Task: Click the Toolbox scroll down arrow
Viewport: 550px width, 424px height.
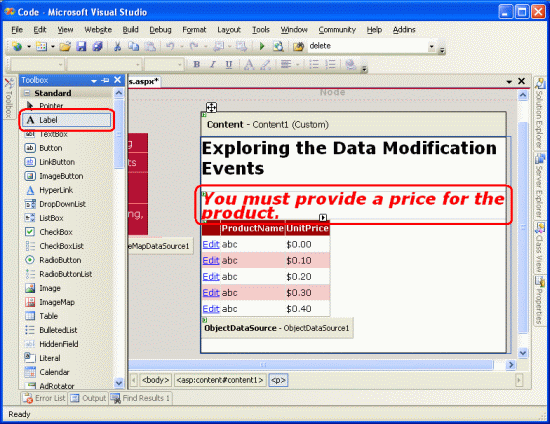Action: tap(119, 383)
